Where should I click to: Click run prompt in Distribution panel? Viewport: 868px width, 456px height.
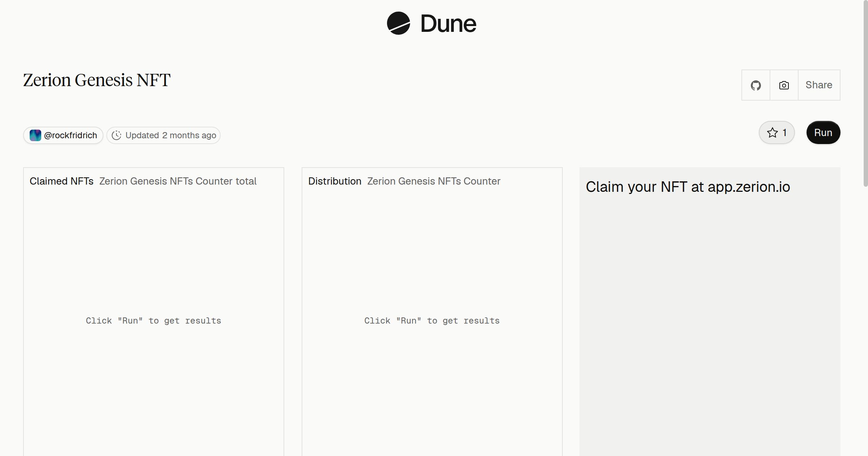click(x=432, y=321)
